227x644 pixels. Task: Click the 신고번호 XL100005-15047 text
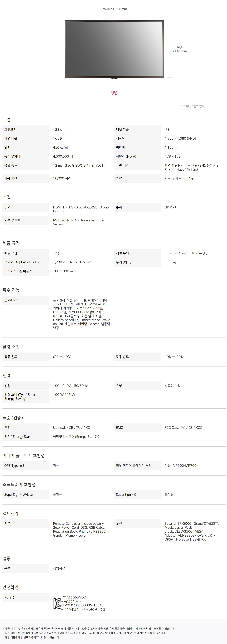point(82,605)
